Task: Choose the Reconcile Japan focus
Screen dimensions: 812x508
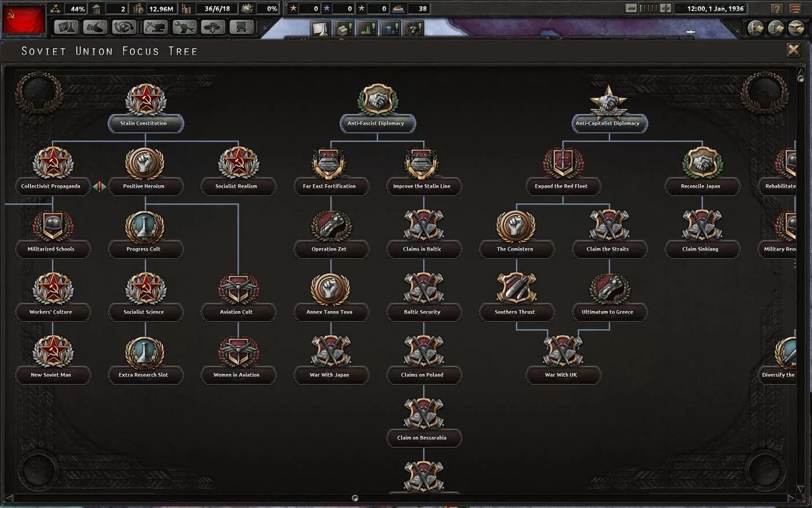Action: point(702,171)
